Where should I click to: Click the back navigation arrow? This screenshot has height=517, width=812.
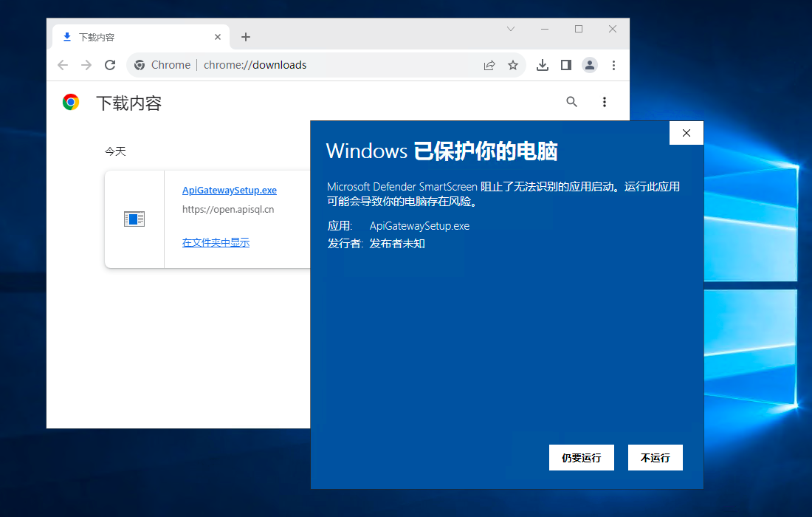coord(63,65)
